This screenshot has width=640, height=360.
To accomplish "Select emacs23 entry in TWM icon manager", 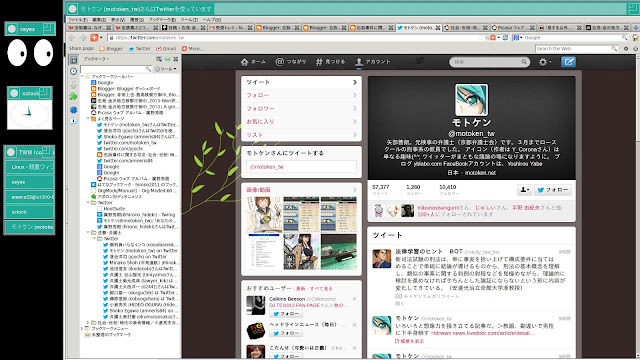I will (29, 197).
